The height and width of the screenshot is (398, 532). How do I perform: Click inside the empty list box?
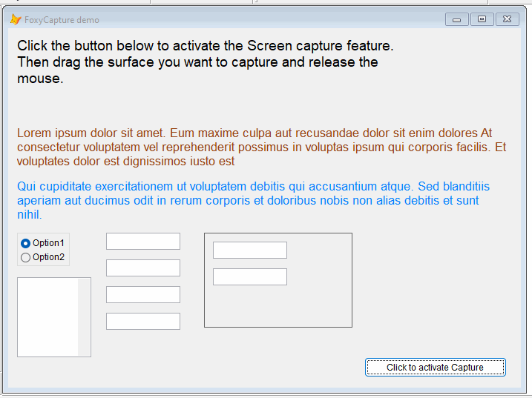tap(47, 316)
